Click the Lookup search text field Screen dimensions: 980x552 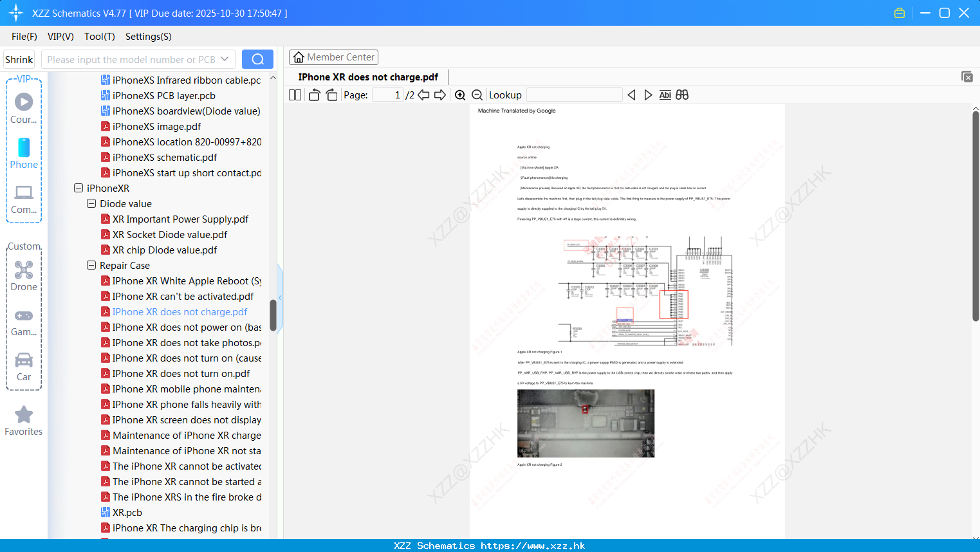574,95
